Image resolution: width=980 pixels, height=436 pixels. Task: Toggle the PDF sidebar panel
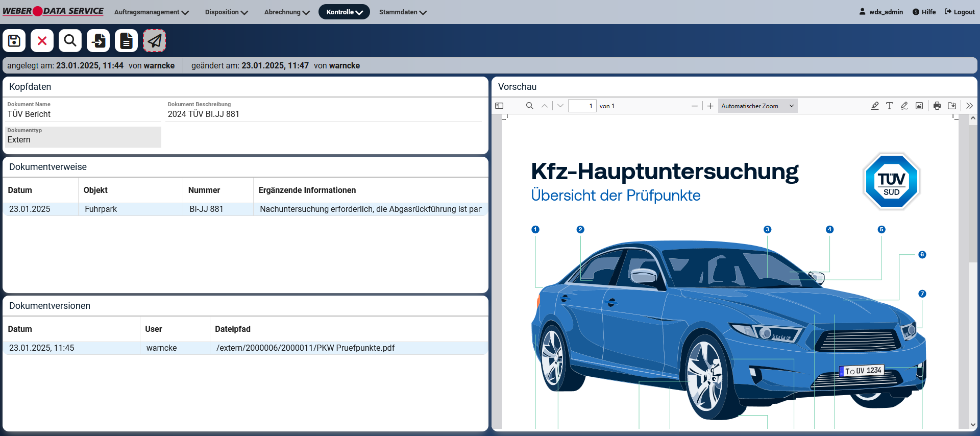pos(499,106)
